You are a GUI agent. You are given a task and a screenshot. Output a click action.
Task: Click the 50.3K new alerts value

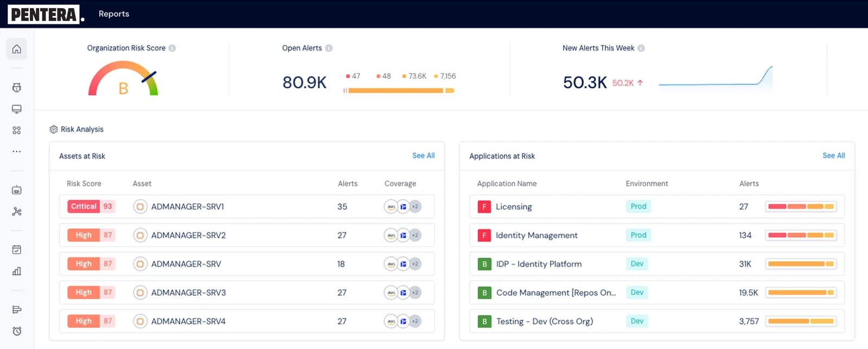[585, 82]
